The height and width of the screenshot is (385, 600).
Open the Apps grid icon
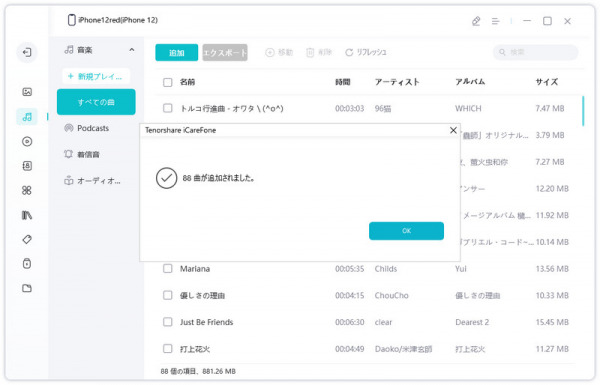27,190
